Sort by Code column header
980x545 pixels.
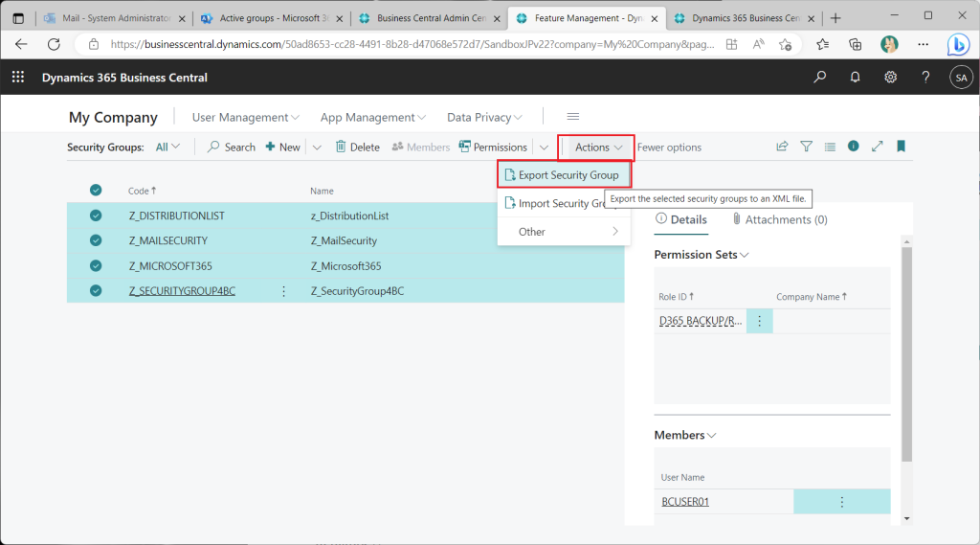pos(142,191)
